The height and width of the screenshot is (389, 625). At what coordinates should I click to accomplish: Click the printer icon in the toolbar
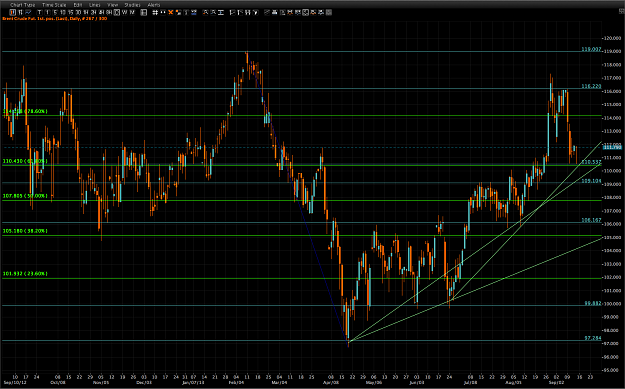[x=274, y=12]
